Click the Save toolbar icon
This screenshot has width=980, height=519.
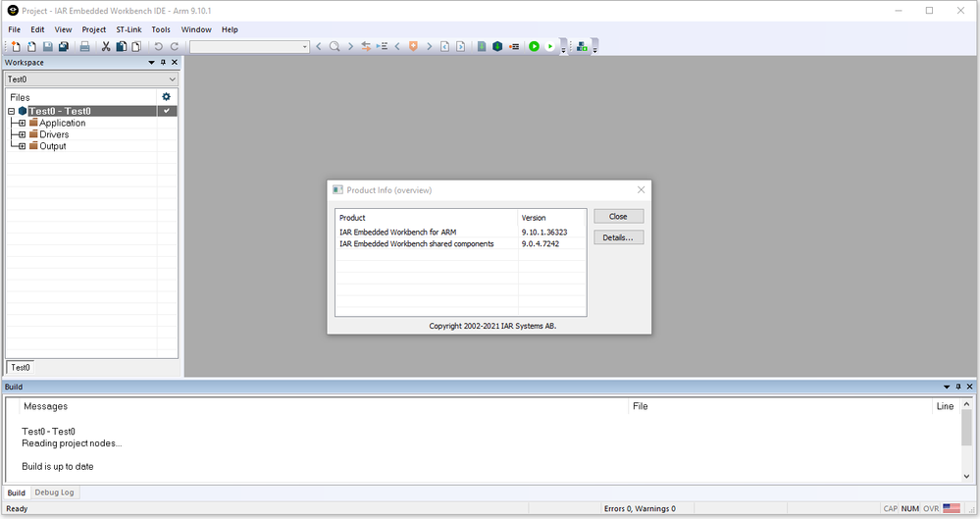[47, 46]
